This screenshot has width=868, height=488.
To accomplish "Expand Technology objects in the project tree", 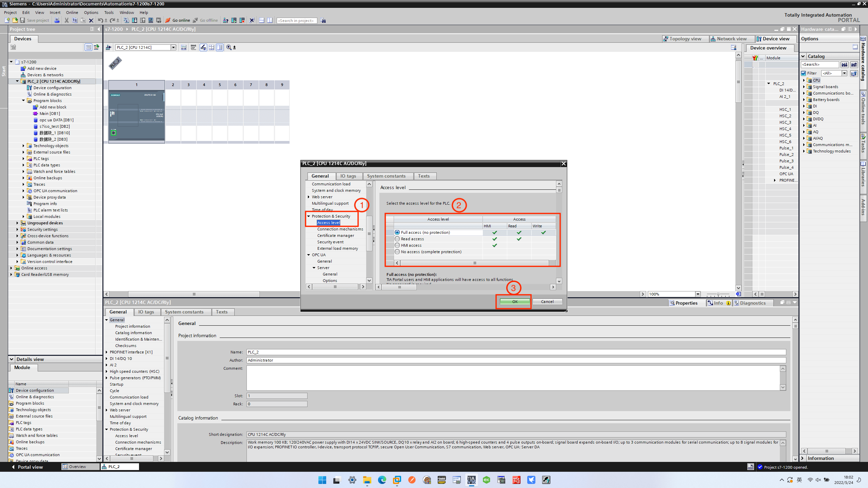I will [23, 145].
